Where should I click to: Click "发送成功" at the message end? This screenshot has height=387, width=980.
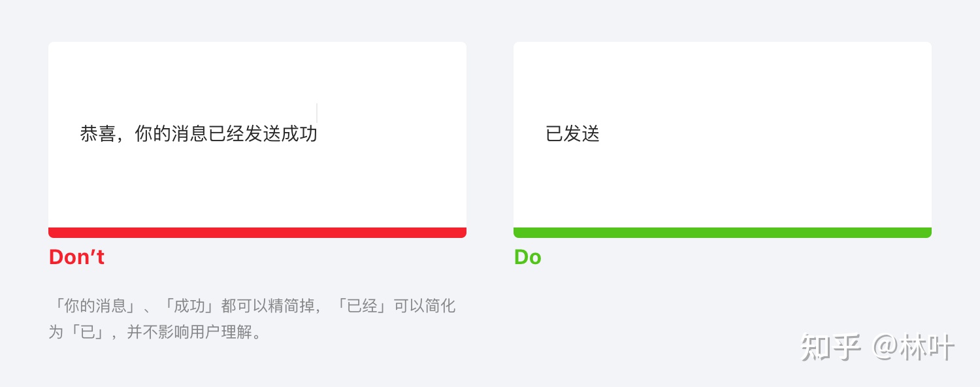(x=281, y=134)
